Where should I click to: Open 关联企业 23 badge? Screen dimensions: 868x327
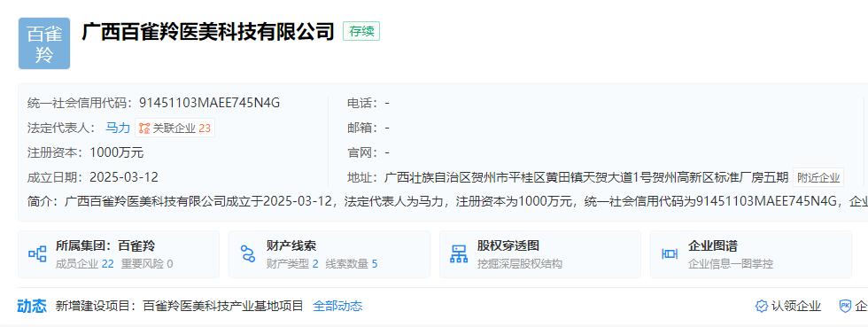pos(175,128)
